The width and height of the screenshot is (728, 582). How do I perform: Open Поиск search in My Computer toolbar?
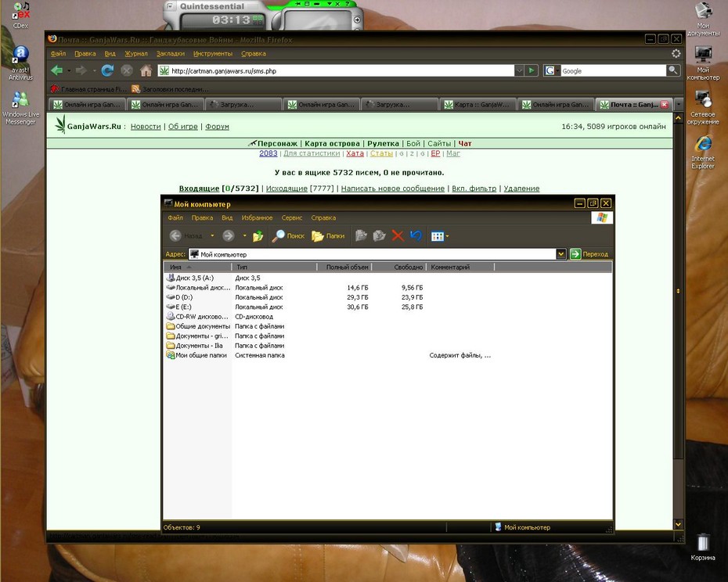(x=288, y=236)
